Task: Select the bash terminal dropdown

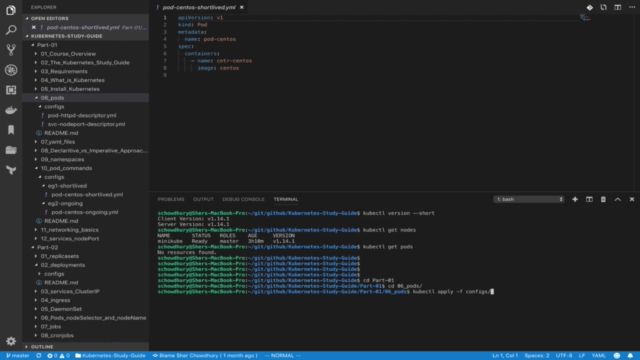Action: click(x=529, y=199)
